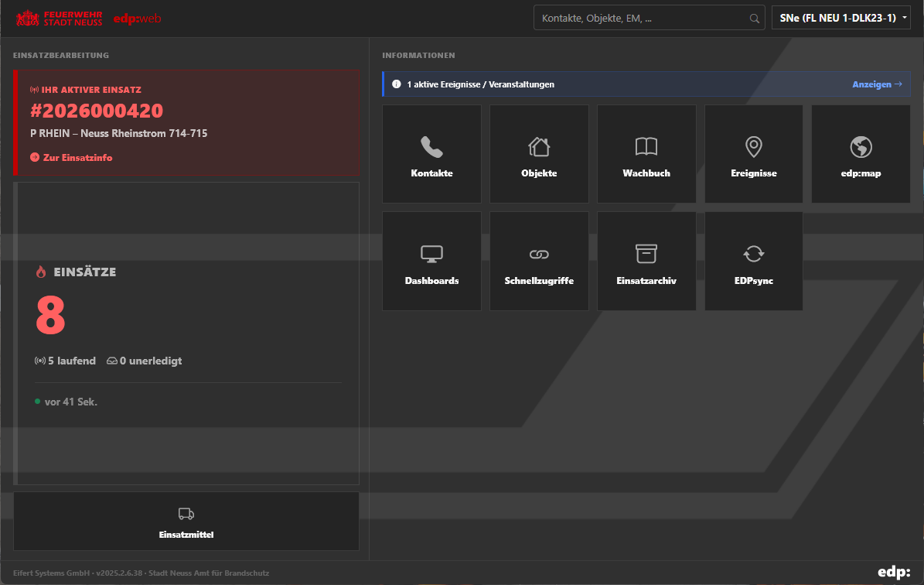Image resolution: width=924 pixels, height=585 pixels.
Task: Focus the Kontakte, Objekte, EM search field
Action: [x=642, y=19]
